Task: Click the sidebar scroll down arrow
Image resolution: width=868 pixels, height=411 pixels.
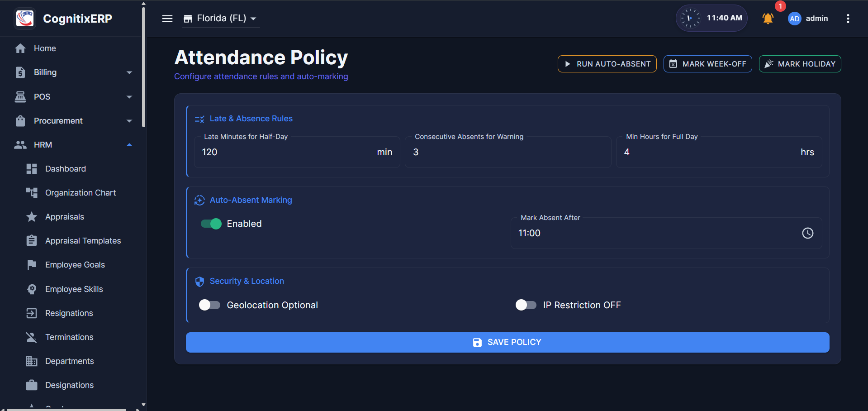Action: pyautogui.click(x=144, y=405)
